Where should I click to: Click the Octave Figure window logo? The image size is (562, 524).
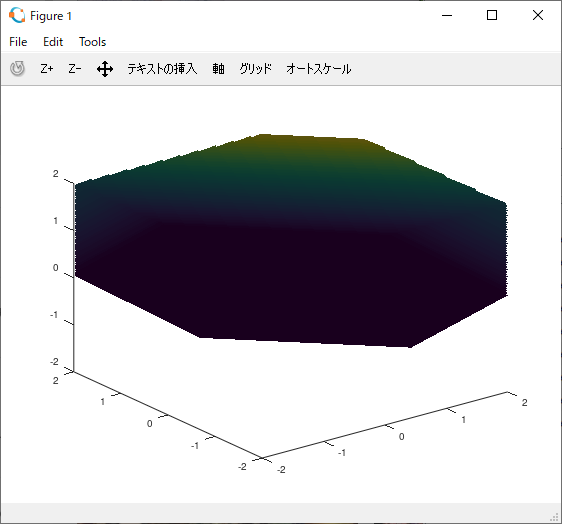point(17,15)
